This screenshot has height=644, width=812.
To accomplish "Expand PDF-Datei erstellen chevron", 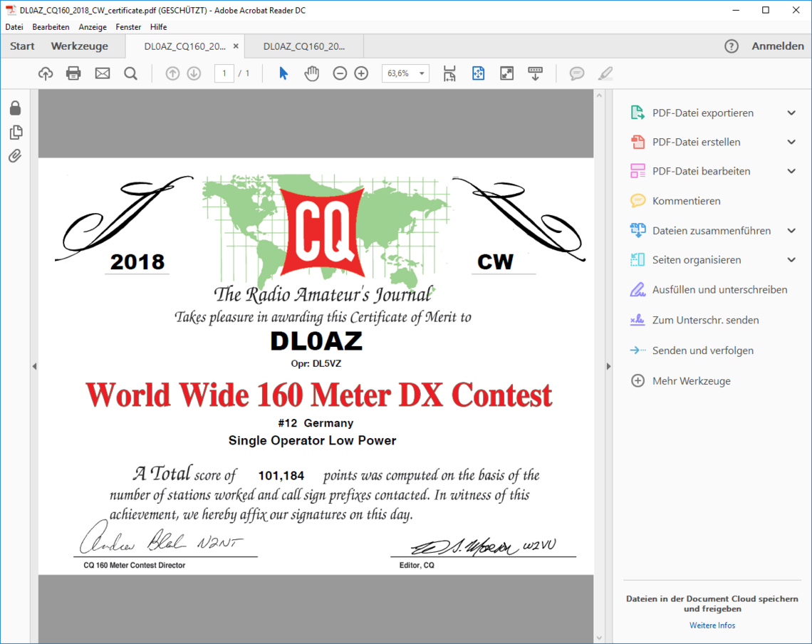I will click(x=791, y=142).
